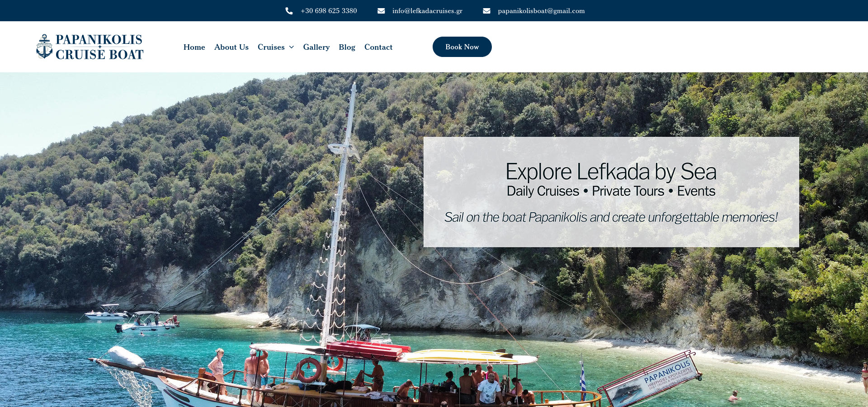Click the Papanikolis Cruise Boat logo text
The width and height of the screenshot is (868, 407).
tap(99, 47)
